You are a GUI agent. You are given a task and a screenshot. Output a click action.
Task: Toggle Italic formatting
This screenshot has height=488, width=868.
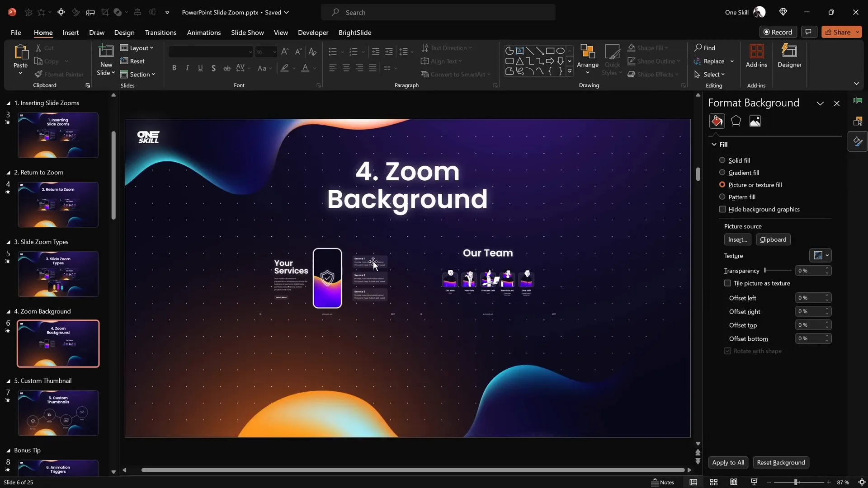tap(187, 68)
